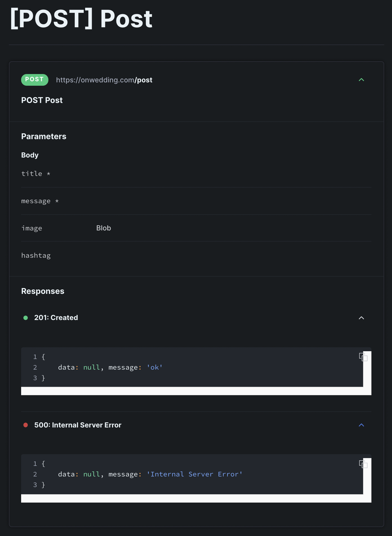
Task: Click the Parameters section heading
Action: click(x=44, y=136)
